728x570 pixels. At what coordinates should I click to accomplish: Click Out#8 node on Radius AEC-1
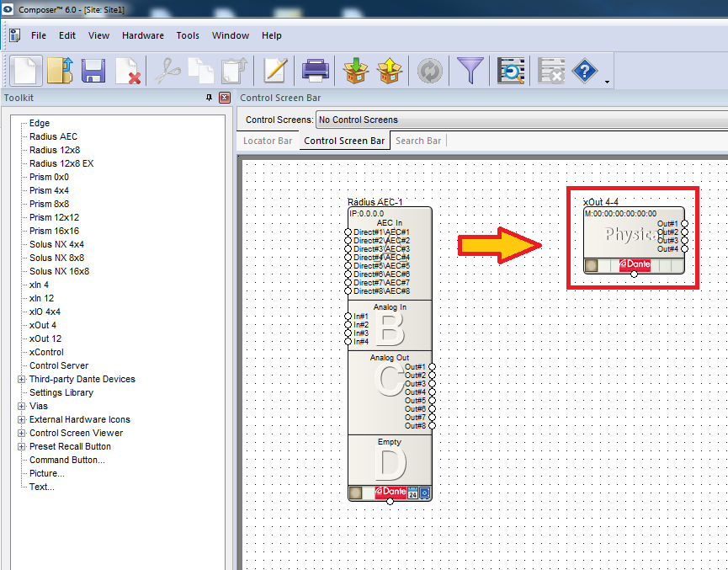tap(433, 425)
